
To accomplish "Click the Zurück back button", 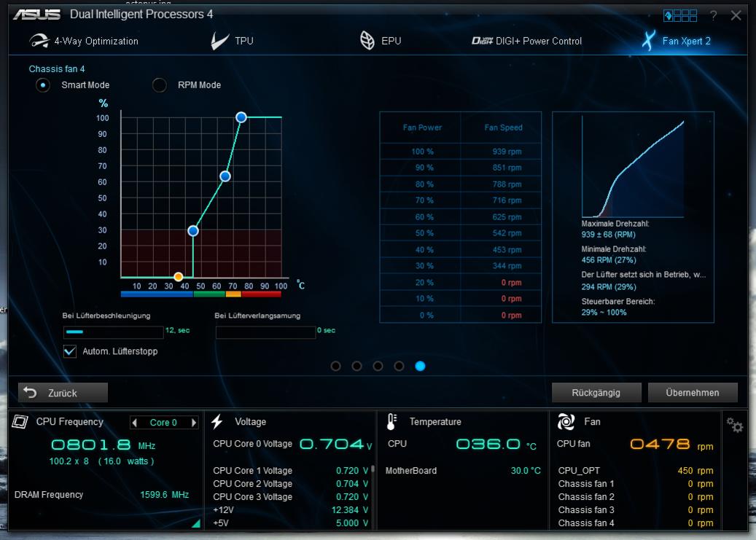I will pyautogui.click(x=63, y=393).
